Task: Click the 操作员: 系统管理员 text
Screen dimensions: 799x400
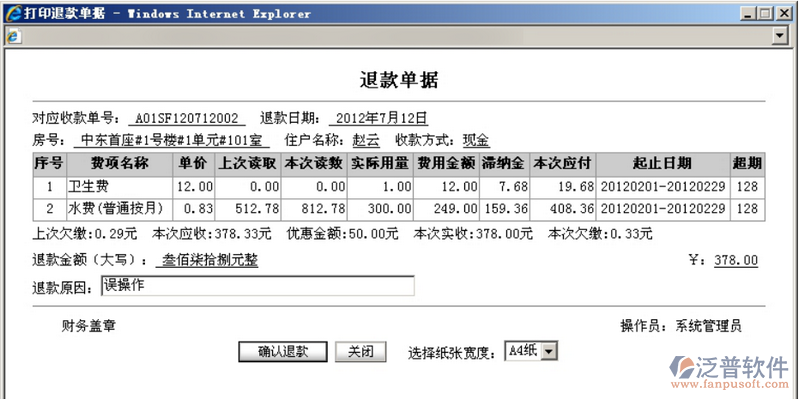Action: click(x=681, y=326)
